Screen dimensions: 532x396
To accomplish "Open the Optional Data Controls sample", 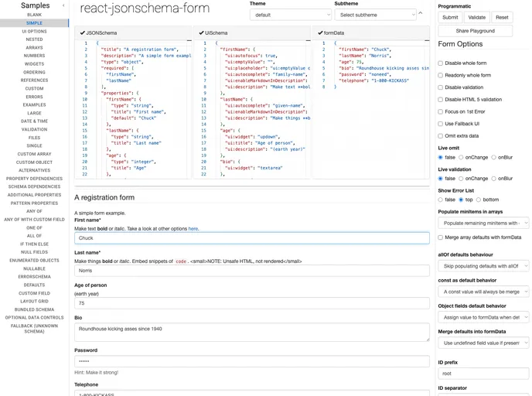I will coord(34,318).
